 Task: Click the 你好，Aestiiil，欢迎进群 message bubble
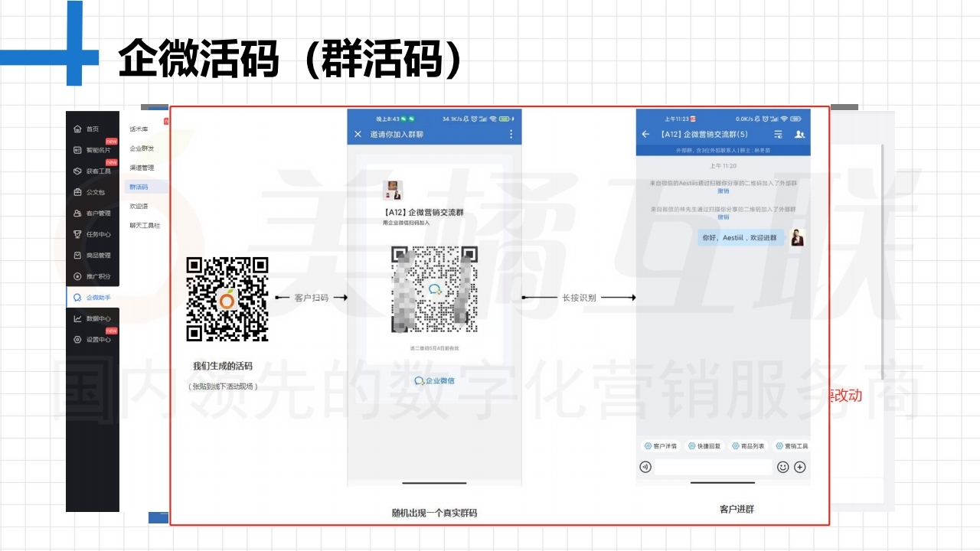pos(740,238)
